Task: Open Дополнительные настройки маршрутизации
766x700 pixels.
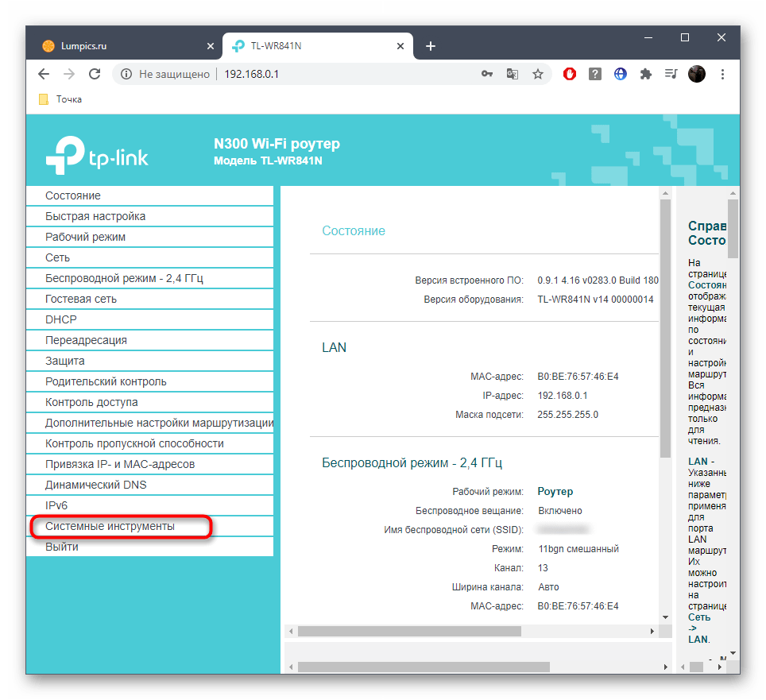Action: point(149,423)
